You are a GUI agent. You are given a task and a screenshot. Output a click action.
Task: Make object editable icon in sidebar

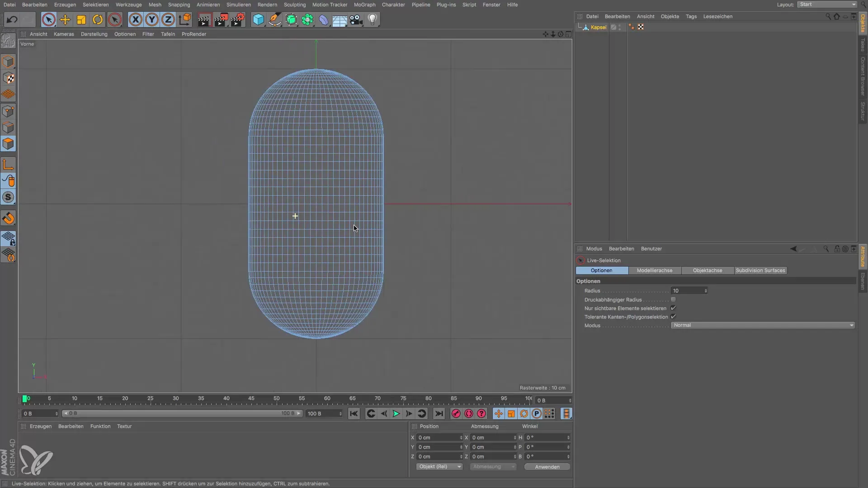tap(8, 42)
